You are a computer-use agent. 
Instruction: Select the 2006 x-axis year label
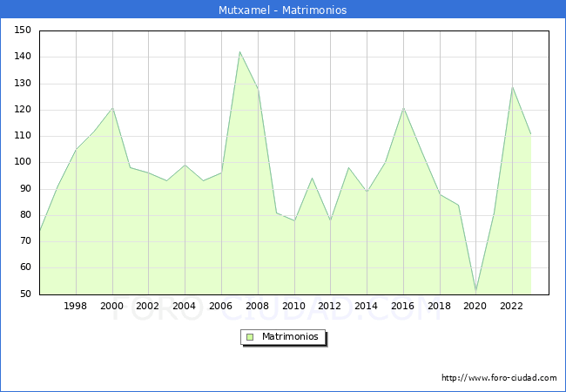click(x=220, y=306)
